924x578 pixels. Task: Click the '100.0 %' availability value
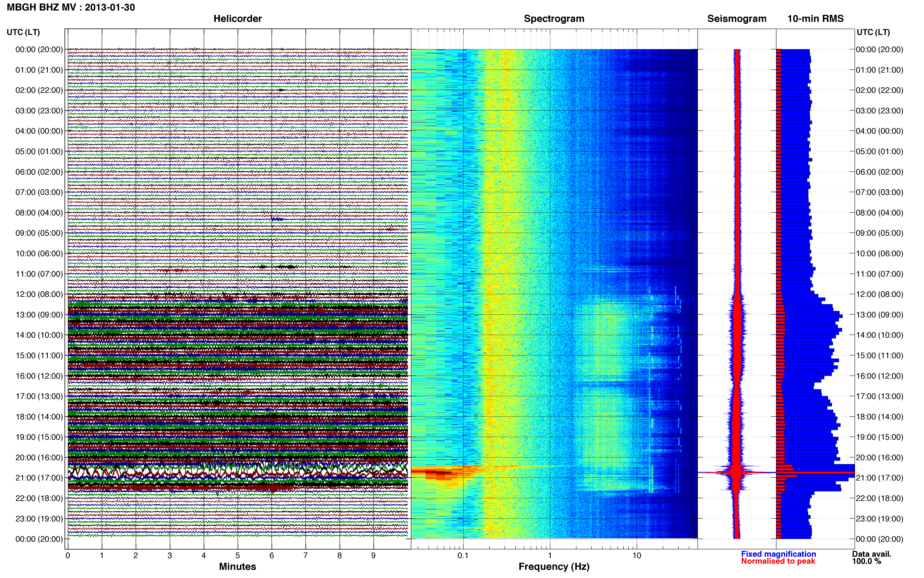click(x=867, y=561)
